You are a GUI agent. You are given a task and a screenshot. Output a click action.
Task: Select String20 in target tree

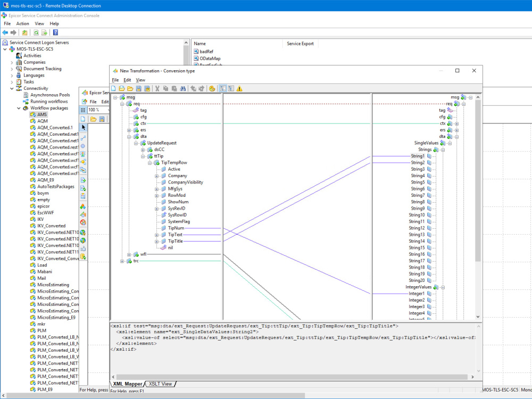tap(417, 280)
